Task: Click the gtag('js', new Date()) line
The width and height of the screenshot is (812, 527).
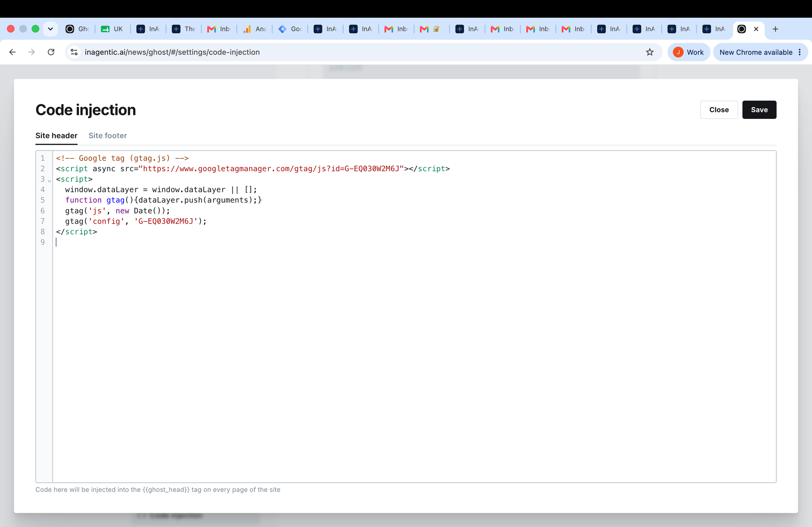Action: coord(118,211)
